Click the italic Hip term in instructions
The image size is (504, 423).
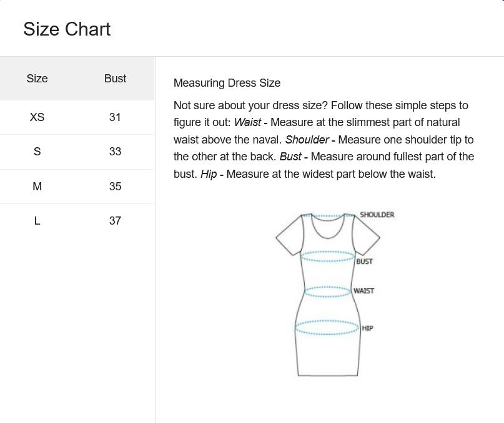pos(209,174)
